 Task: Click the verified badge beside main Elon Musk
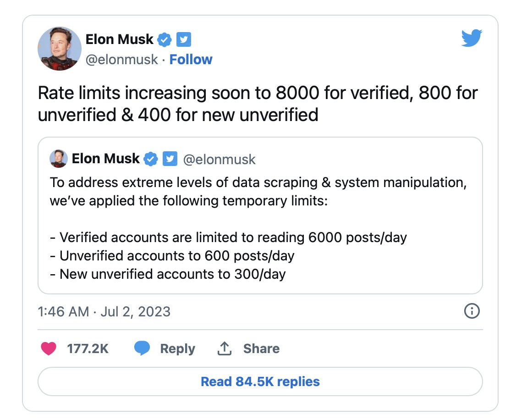tap(164, 40)
